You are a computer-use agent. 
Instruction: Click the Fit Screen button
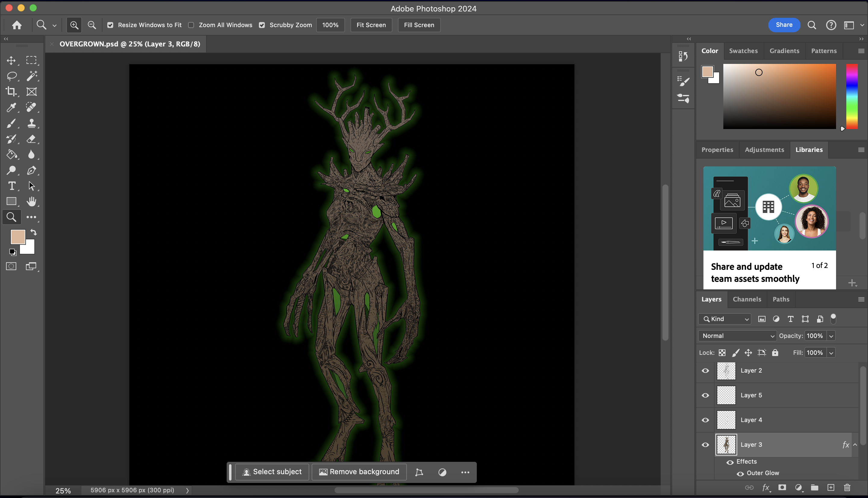[x=371, y=25]
